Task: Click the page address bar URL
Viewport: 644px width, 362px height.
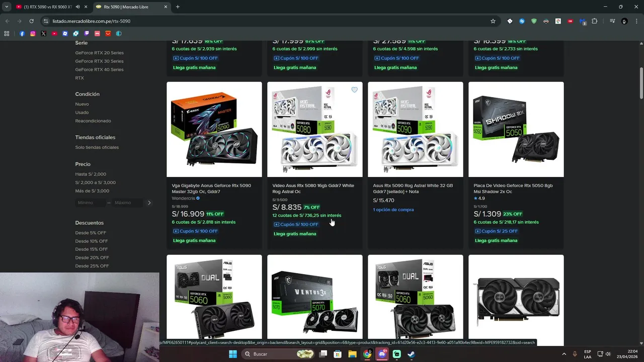Action: pos(92,21)
